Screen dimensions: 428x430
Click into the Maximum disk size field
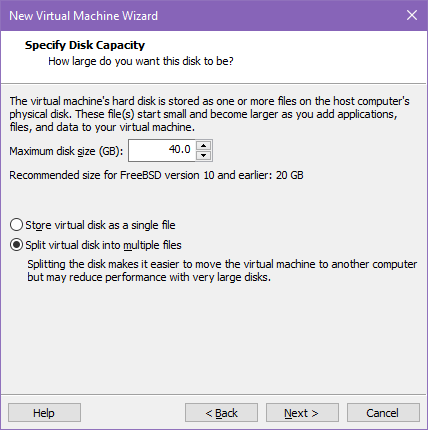tap(162, 151)
